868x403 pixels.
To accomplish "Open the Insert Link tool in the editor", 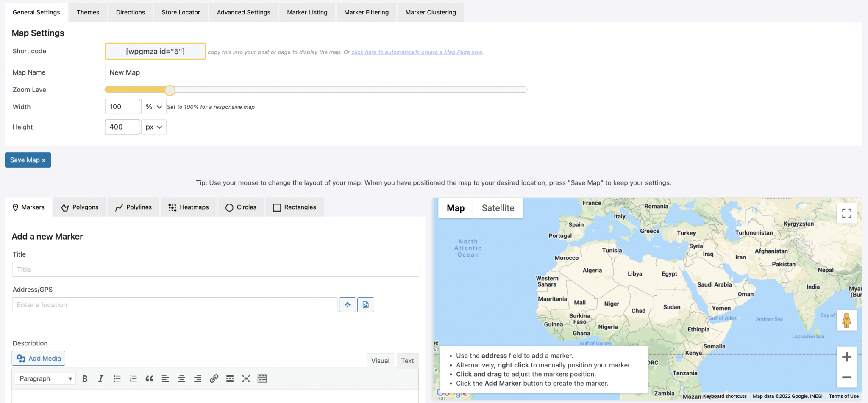I will (x=214, y=378).
